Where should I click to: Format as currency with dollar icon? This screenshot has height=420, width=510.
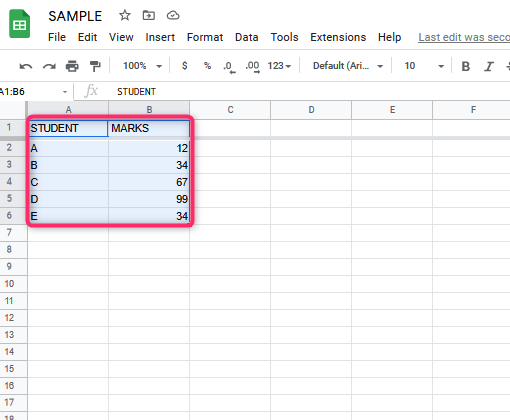(184, 66)
